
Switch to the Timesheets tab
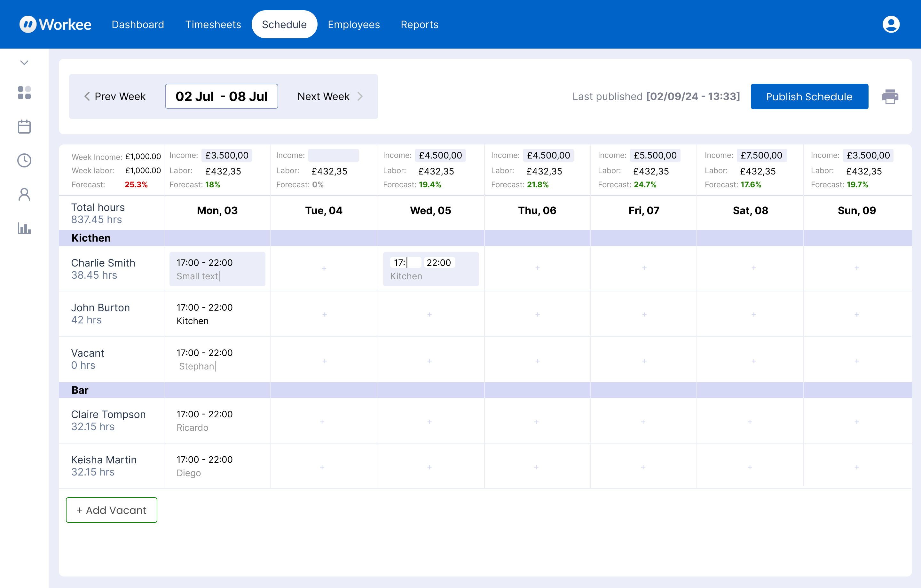tap(213, 25)
